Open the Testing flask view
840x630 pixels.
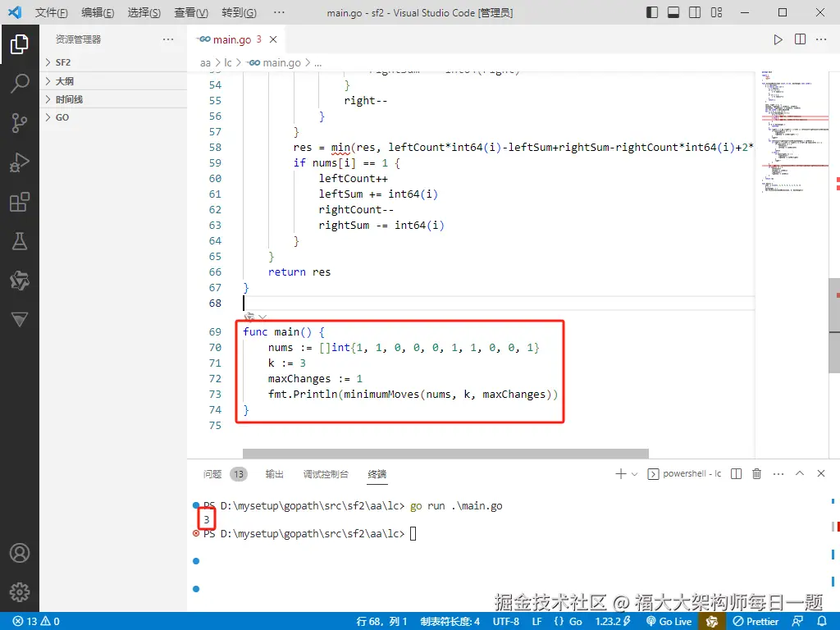tap(20, 241)
